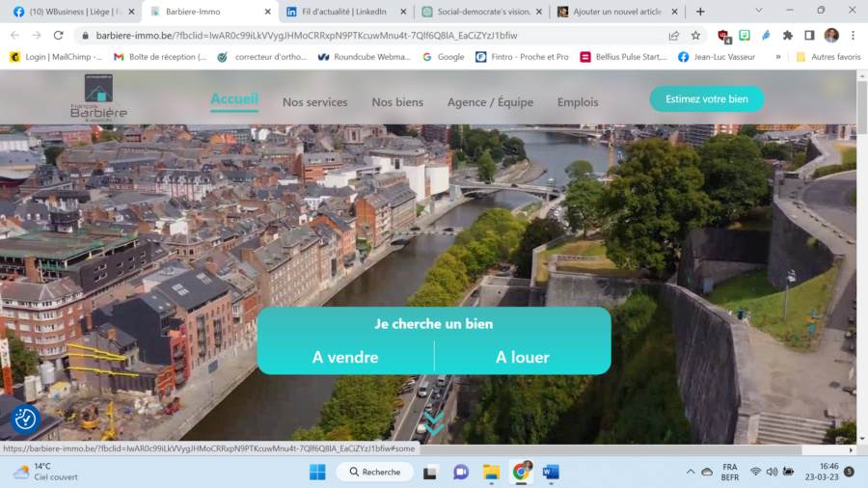Show hidden system tray icons
The height and width of the screenshot is (488, 868).
click(691, 472)
